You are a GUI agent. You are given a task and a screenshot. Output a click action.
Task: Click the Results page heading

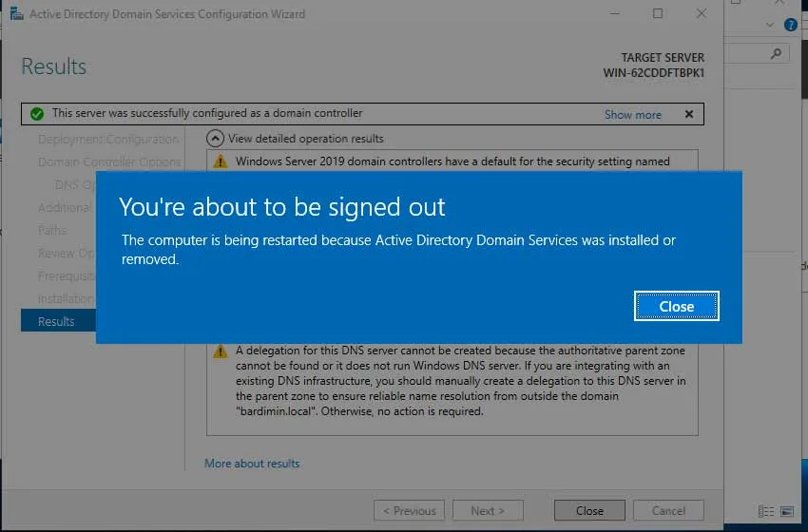click(x=53, y=66)
